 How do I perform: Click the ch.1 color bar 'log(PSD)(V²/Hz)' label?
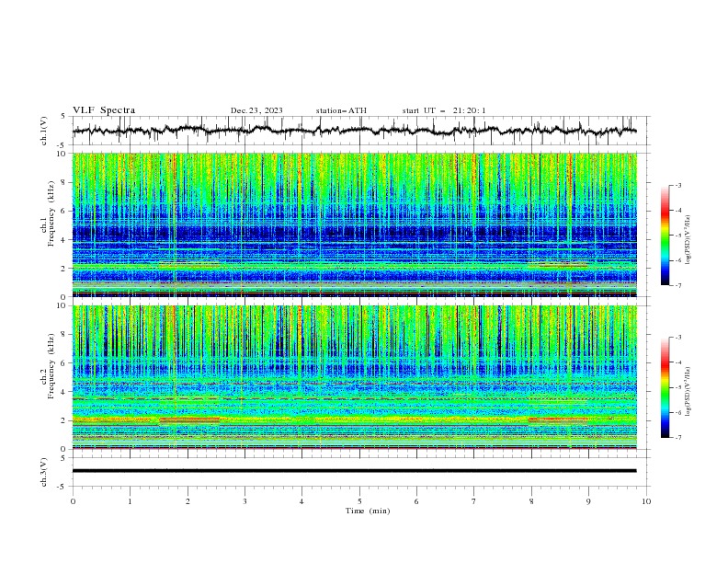point(688,240)
